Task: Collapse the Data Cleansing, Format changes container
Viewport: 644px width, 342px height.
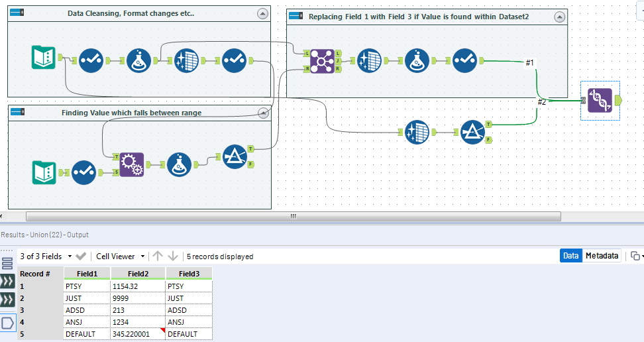Action: click(262, 14)
